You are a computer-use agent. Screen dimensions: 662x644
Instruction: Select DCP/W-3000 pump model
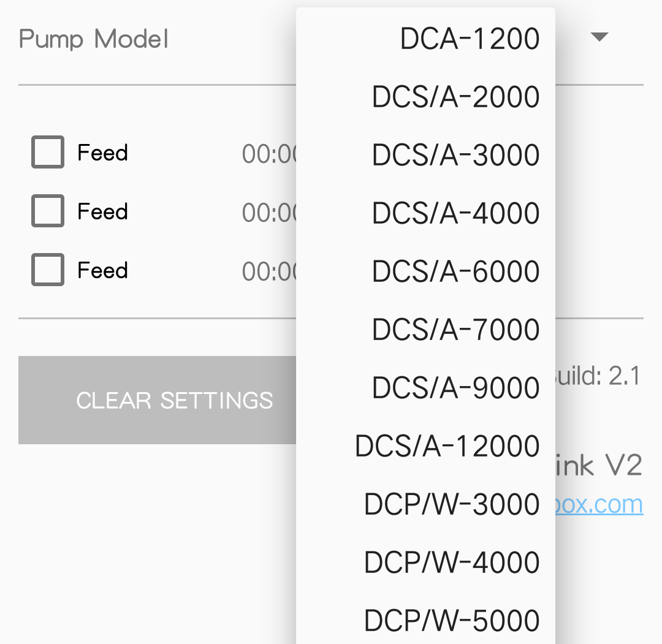425,504
